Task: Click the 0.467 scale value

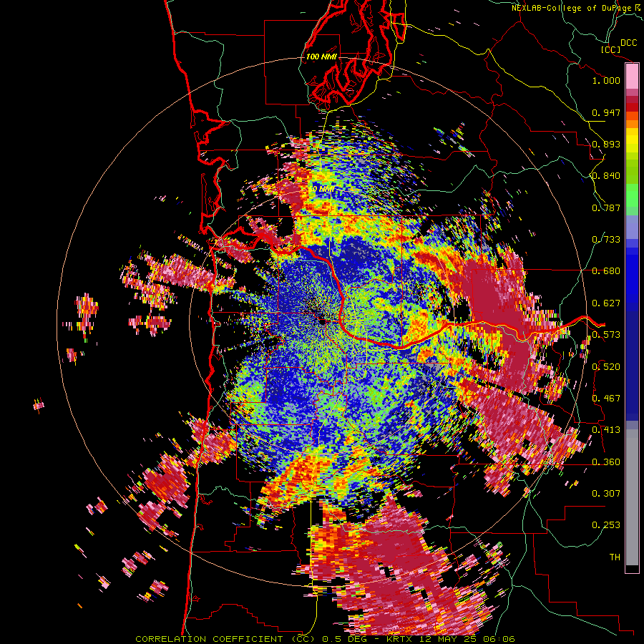Action: pyautogui.click(x=606, y=399)
